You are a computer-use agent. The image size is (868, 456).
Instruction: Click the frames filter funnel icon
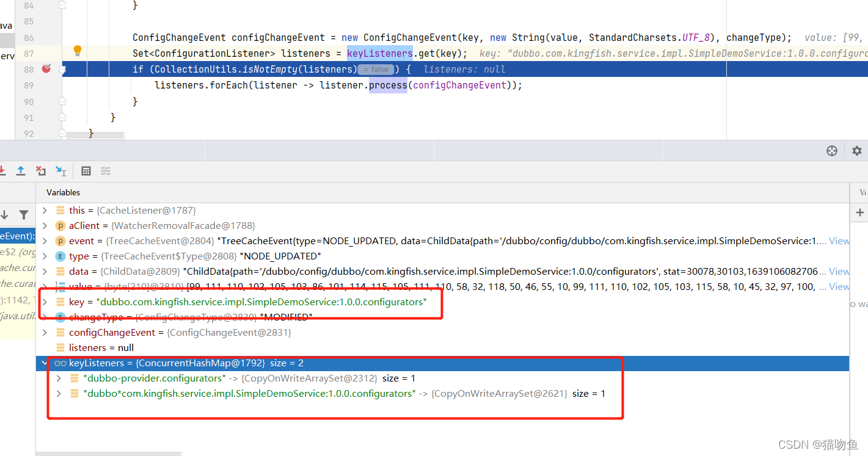(23, 214)
